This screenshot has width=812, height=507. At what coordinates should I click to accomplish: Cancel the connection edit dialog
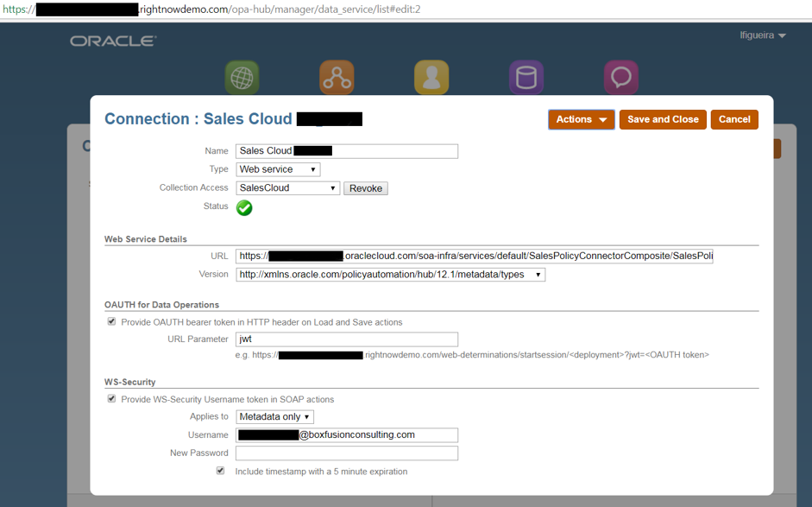pos(734,119)
